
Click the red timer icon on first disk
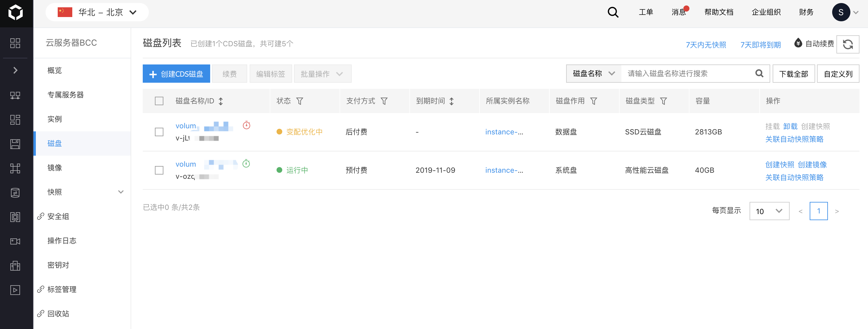pyautogui.click(x=246, y=125)
